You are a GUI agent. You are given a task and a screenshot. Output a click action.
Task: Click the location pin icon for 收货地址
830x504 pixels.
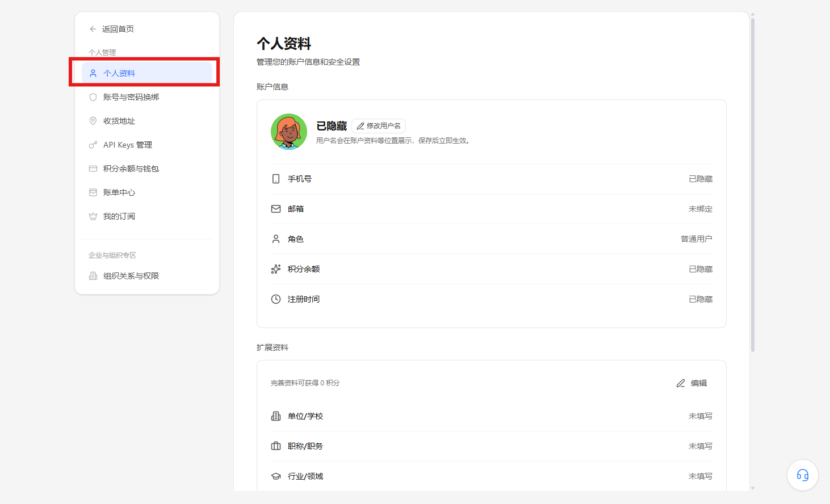pos(93,121)
